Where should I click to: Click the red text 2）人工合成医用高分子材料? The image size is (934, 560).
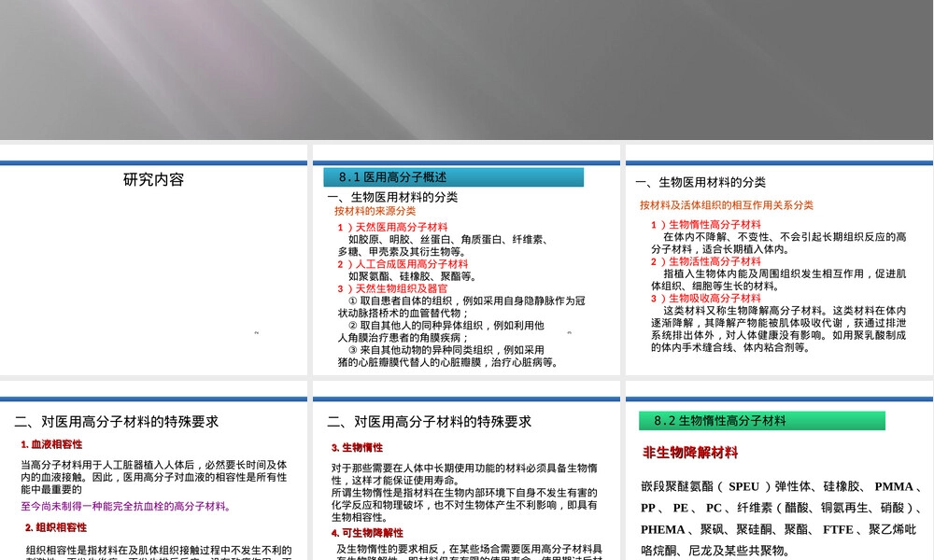[403, 264]
